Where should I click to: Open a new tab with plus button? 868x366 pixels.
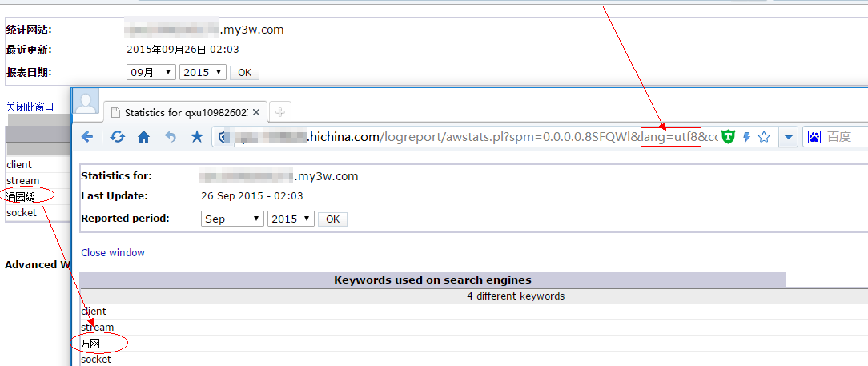tap(279, 112)
